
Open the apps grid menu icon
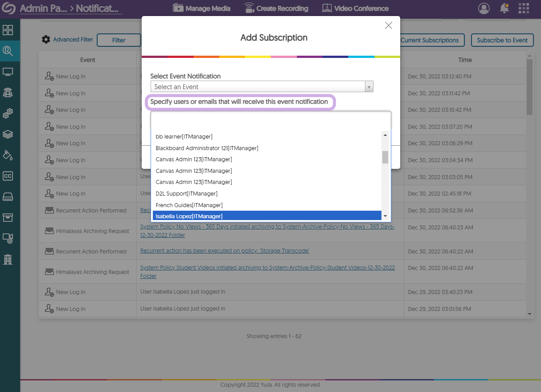point(524,8)
